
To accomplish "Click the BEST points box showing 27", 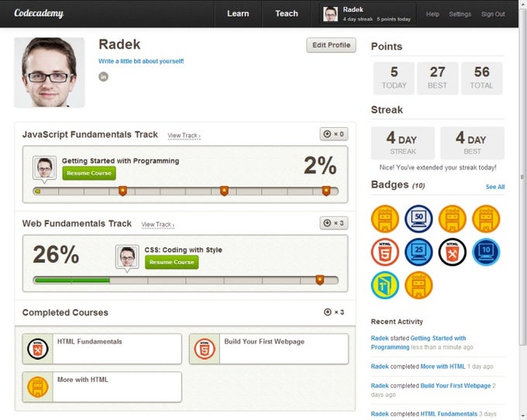I will 438,78.
